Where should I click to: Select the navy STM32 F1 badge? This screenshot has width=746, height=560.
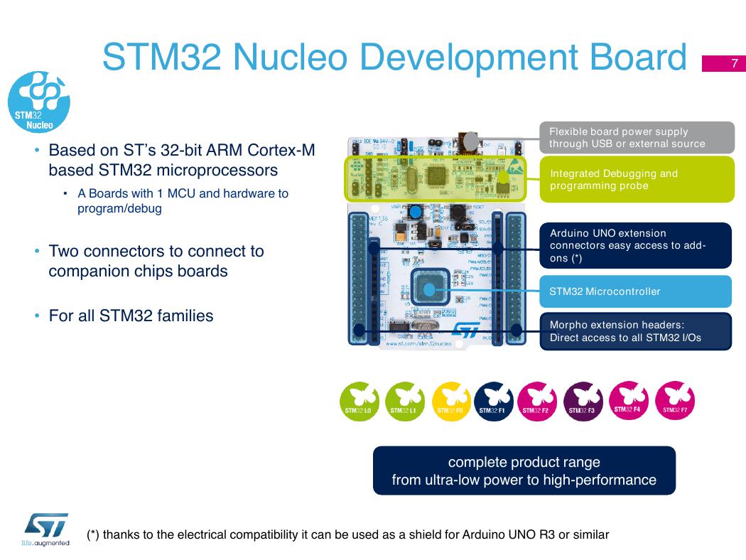pyautogui.click(x=493, y=401)
